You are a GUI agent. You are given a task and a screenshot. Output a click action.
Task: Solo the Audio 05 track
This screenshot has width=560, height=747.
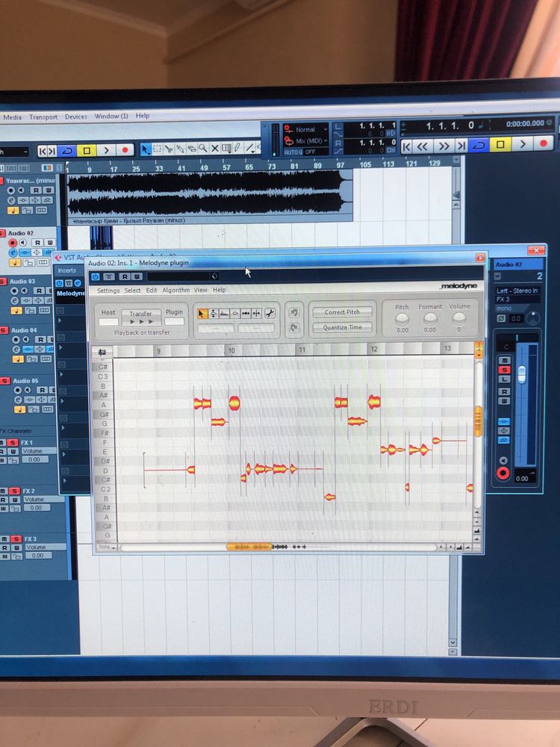tap(5, 381)
